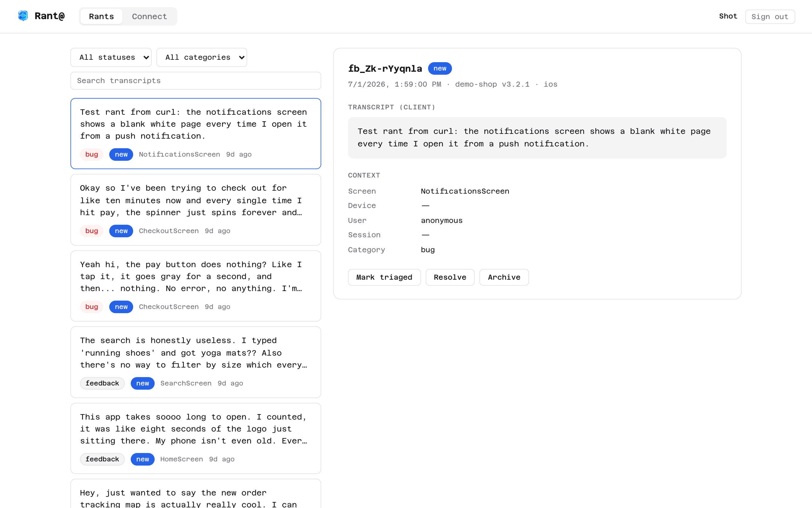This screenshot has width=812, height=508.
Task: Click Mark triaged button
Action: click(x=384, y=277)
